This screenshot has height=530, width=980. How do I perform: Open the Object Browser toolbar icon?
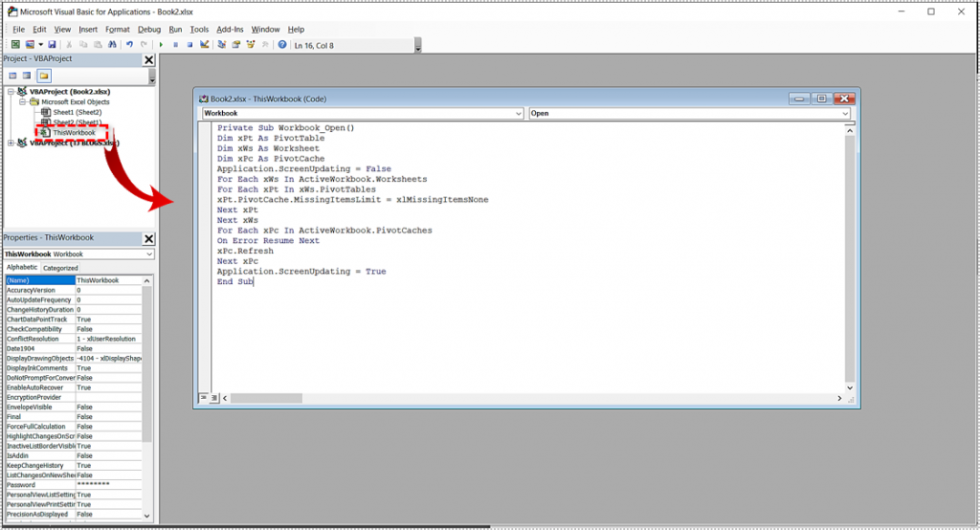pyautogui.click(x=251, y=45)
